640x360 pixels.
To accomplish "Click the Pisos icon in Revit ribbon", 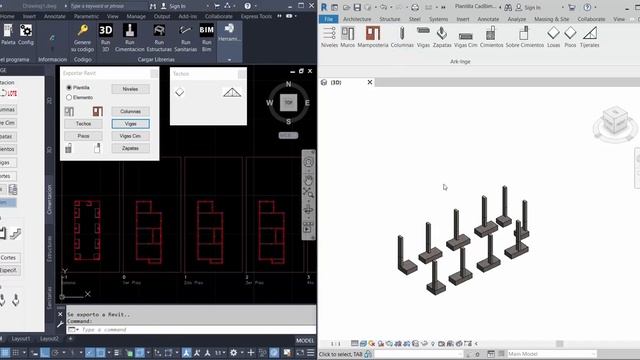I will click(x=570, y=32).
